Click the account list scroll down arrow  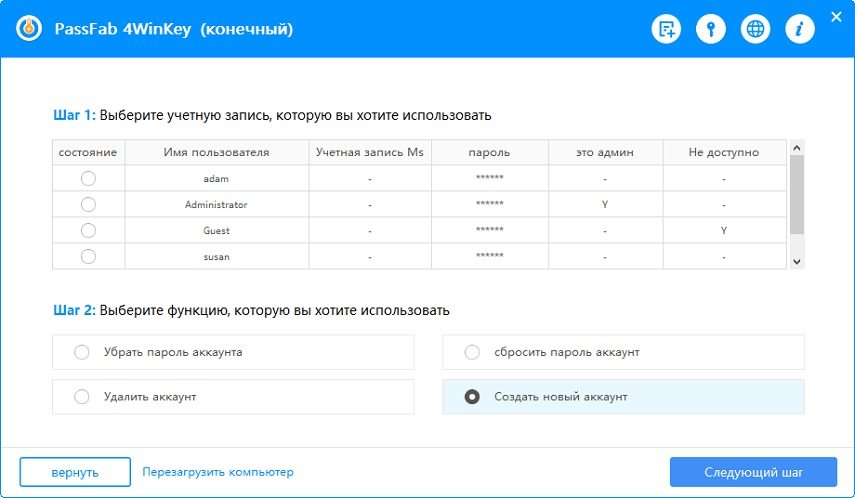click(797, 262)
